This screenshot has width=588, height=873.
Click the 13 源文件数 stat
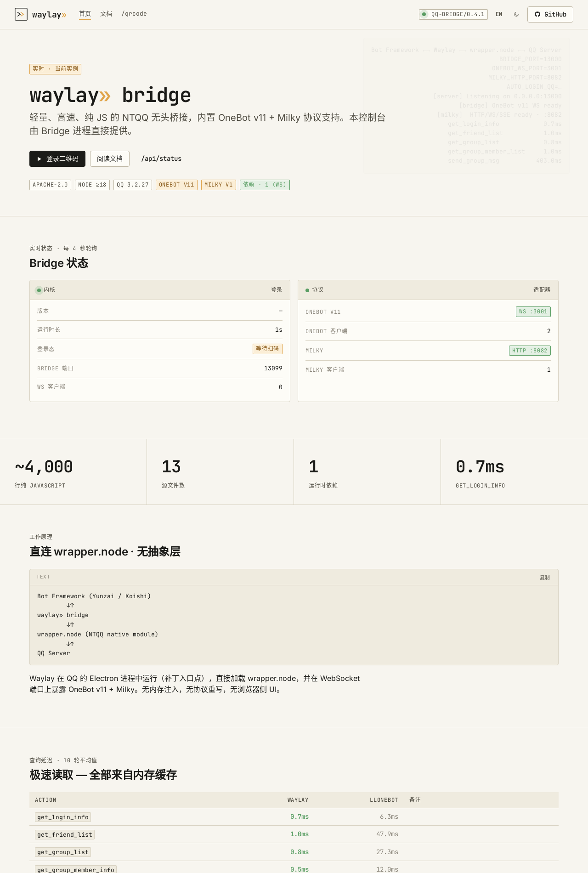(220, 472)
